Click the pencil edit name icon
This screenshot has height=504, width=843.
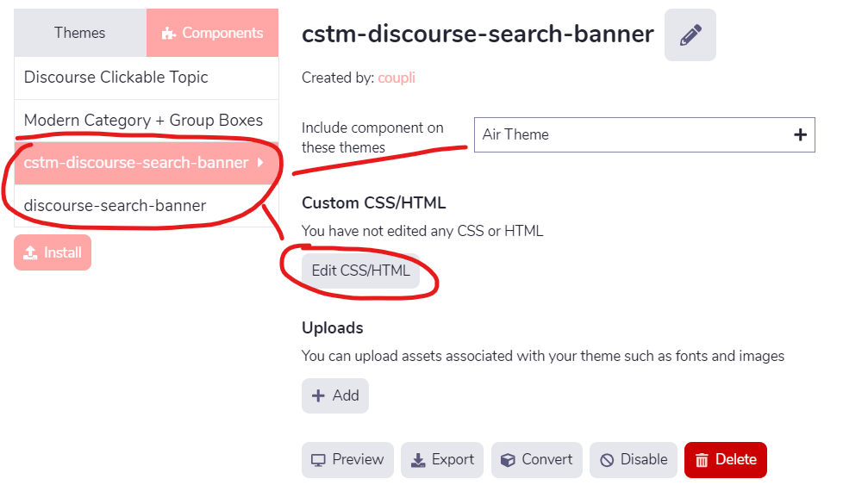(690, 35)
